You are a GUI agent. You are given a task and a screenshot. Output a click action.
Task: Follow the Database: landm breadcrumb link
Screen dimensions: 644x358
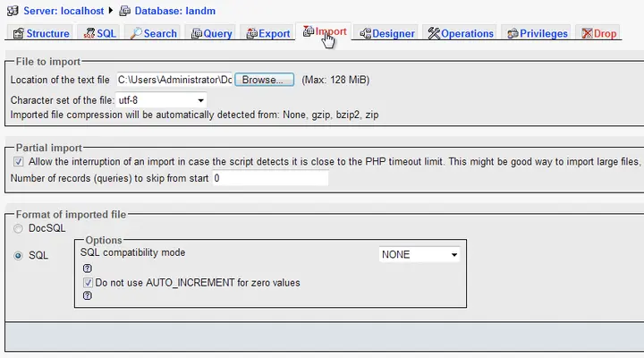[175, 11]
